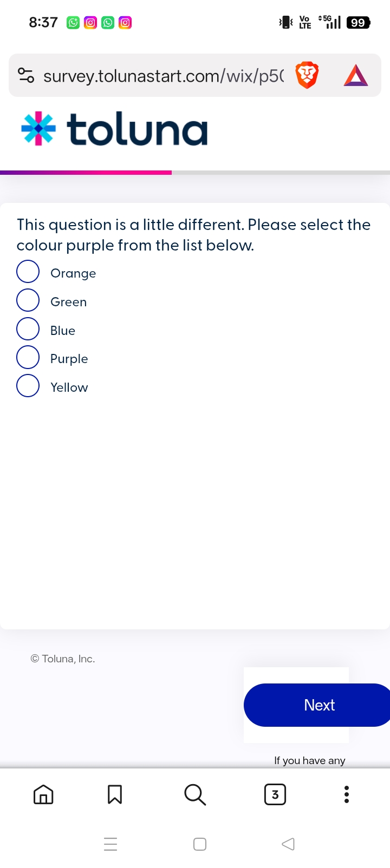Open the three-dot browser menu
Image resolution: width=390 pixels, height=868 pixels.
(347, 794)
